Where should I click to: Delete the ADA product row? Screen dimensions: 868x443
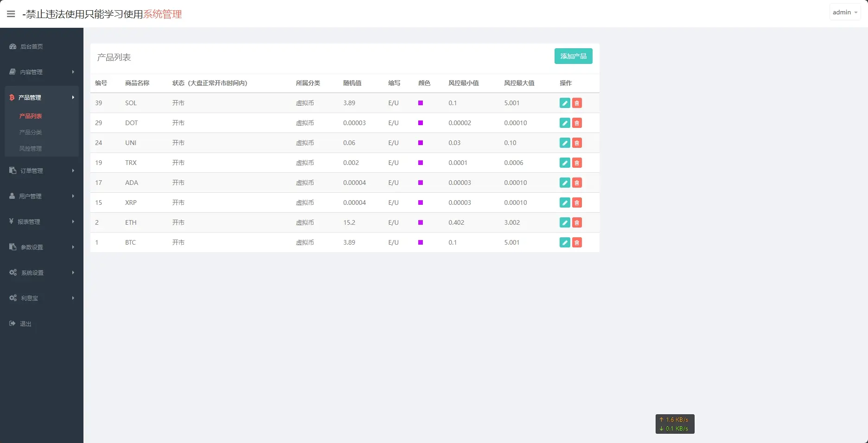(x=577, y=183)
